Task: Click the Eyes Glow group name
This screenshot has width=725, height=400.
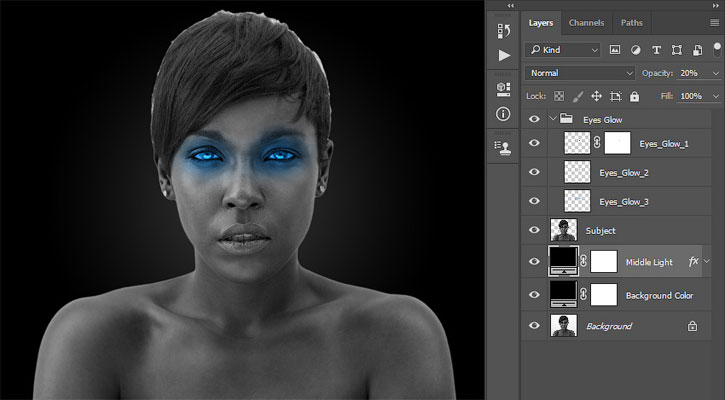Action: tap(602, 120)
